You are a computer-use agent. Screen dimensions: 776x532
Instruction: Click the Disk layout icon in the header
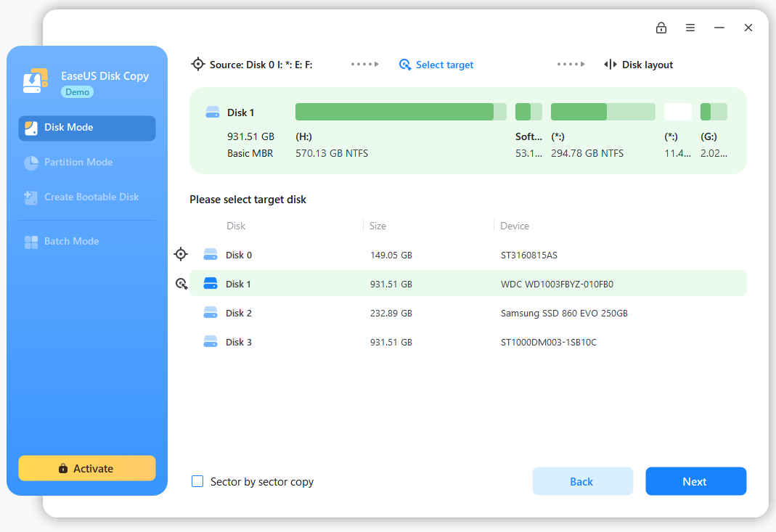(610, 64)
